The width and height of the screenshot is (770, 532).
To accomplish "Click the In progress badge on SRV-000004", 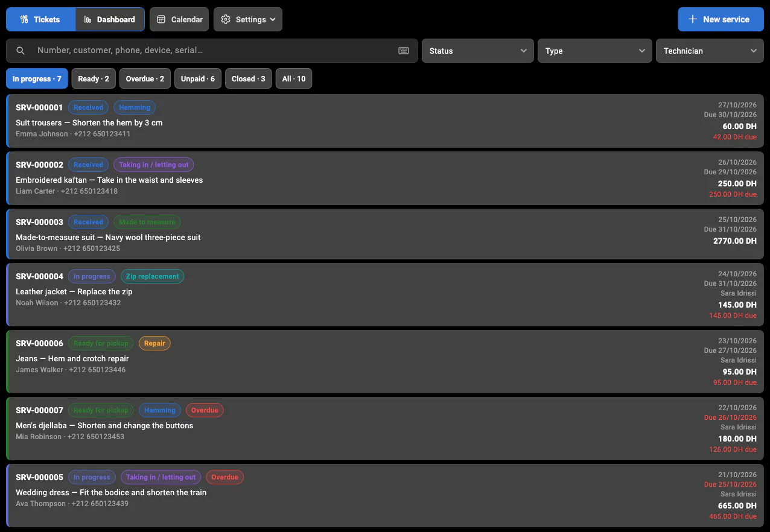I will (x=92, y=276).
